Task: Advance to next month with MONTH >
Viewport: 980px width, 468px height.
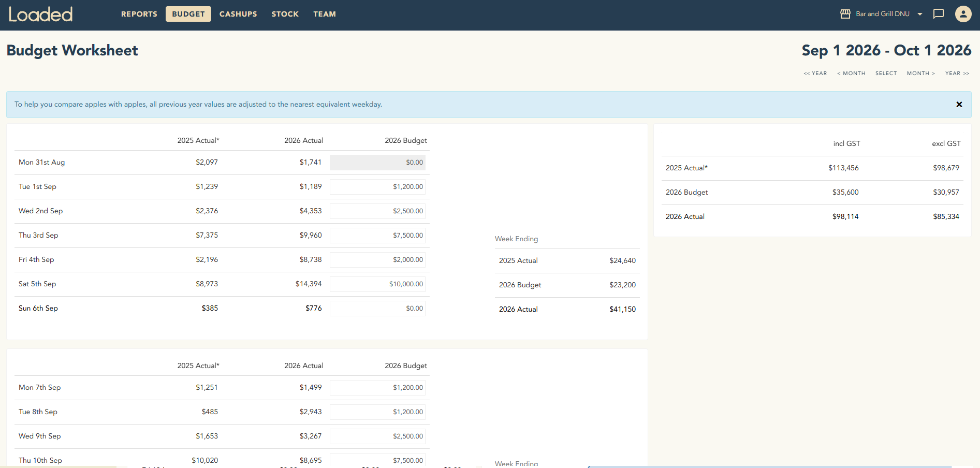Action: (921, 74)
